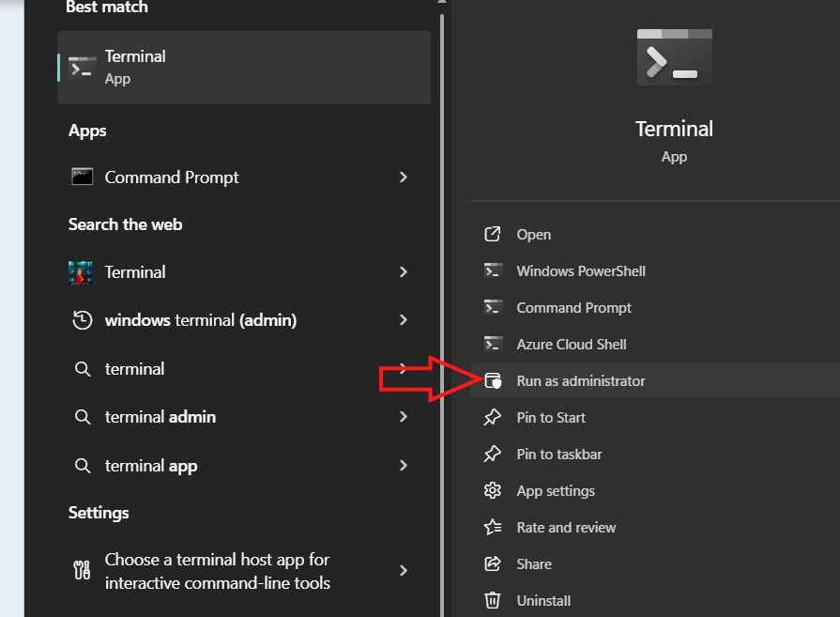
Task: Launch the Azure Cloud Shell profile icon
Action: pyautogui.click(x=492, y=344)
